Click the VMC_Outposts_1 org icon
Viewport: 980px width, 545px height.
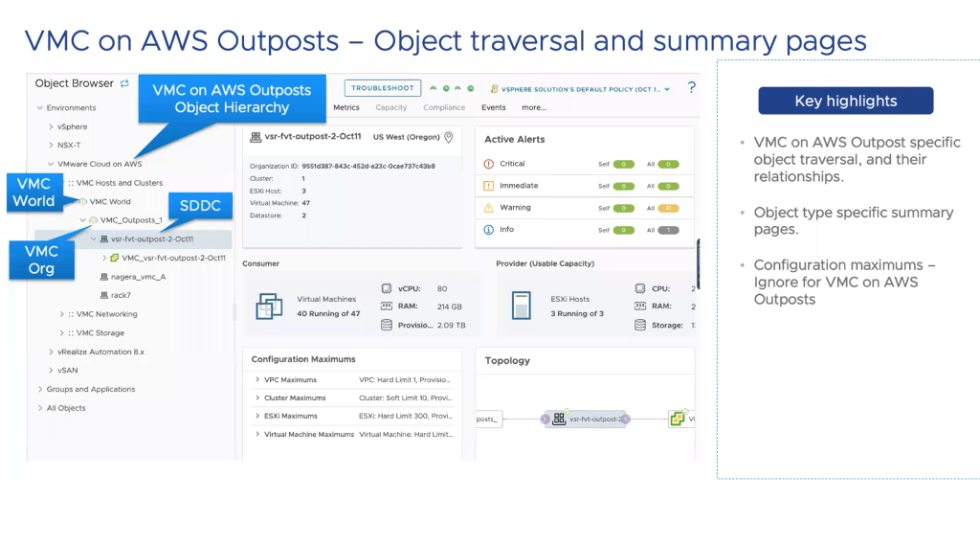93,220
